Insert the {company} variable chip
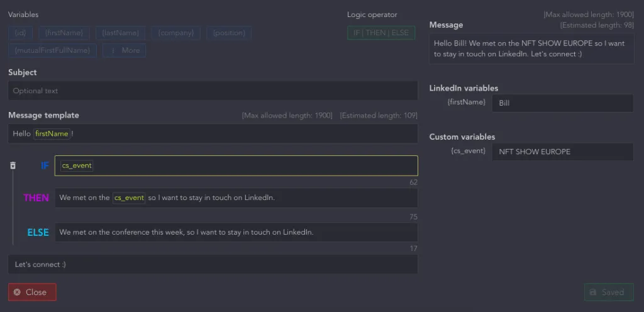 click(x=176, y=33)
